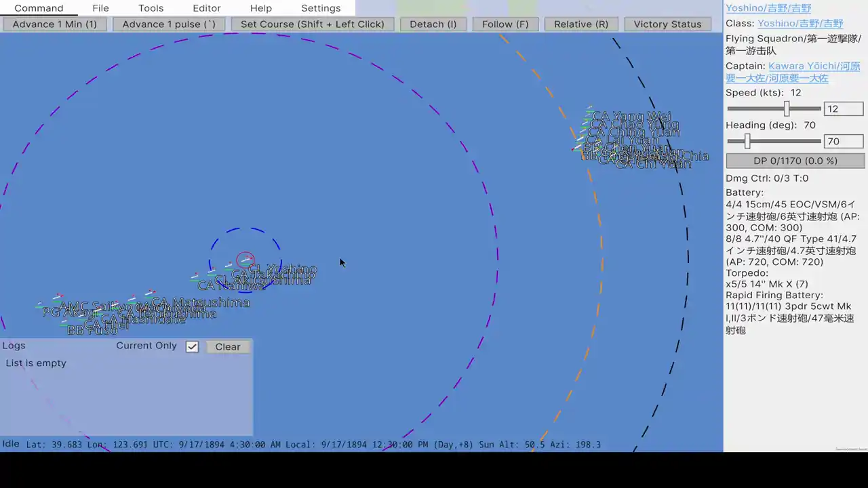
Task: Select the CA Chi Yuan ship on map
Action: tap(654, 164)
